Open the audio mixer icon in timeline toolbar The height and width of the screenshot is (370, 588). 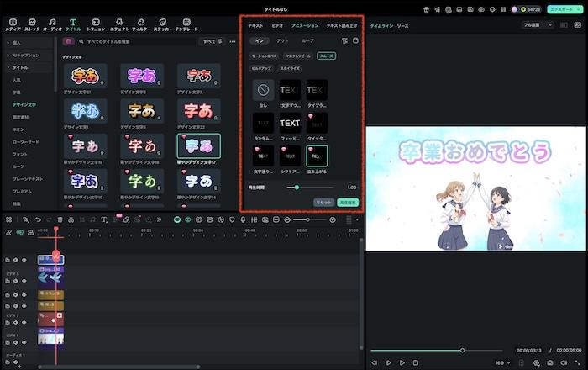(255, 220)
